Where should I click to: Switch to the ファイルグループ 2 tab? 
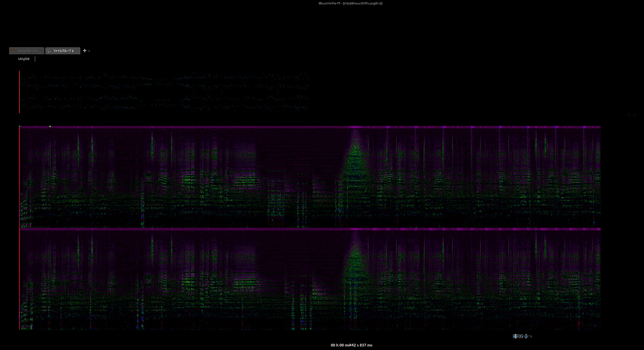point(63,50)
